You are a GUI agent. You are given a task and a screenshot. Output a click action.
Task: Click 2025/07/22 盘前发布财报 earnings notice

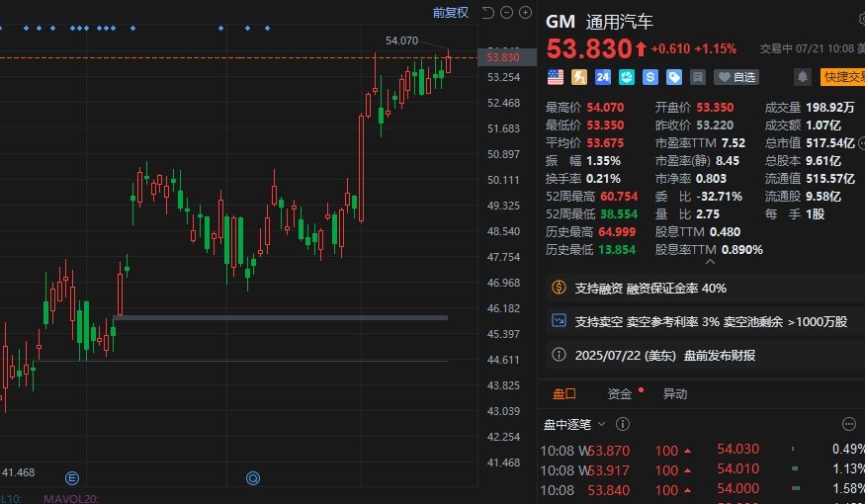pos(664,355)
